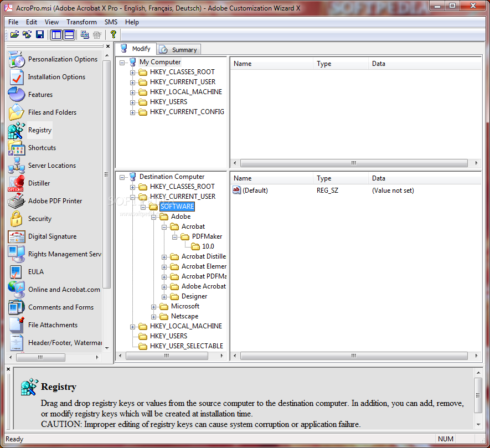Open Rights Management Servers icon

pyautogui.click(x=16, y=254)
